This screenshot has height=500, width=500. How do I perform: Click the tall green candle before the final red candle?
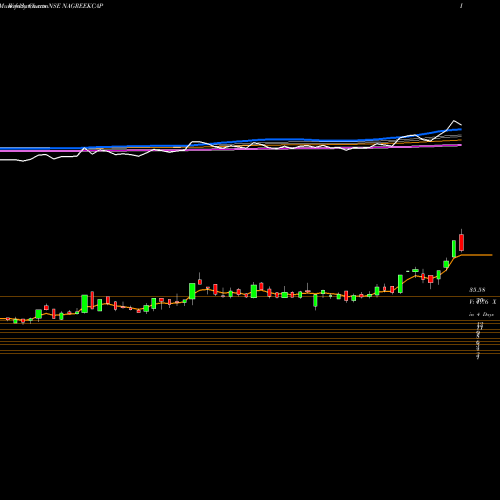point(454,249)
